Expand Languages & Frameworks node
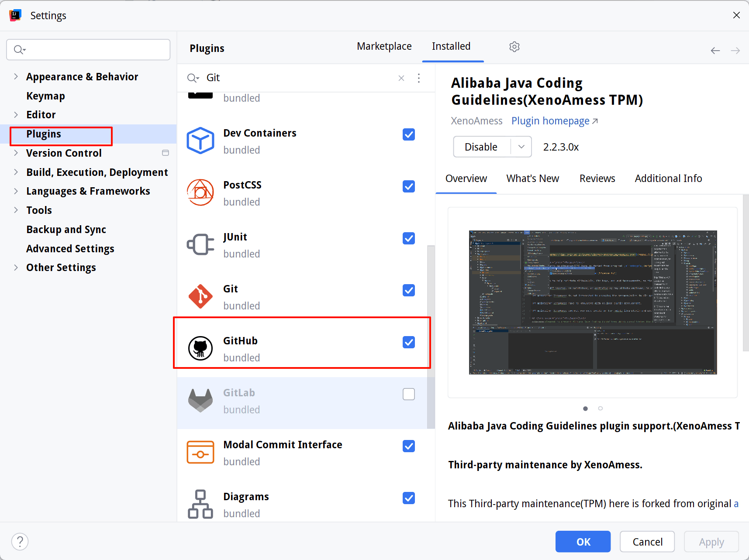Screen dimensions: 749x560 point(16,191)
